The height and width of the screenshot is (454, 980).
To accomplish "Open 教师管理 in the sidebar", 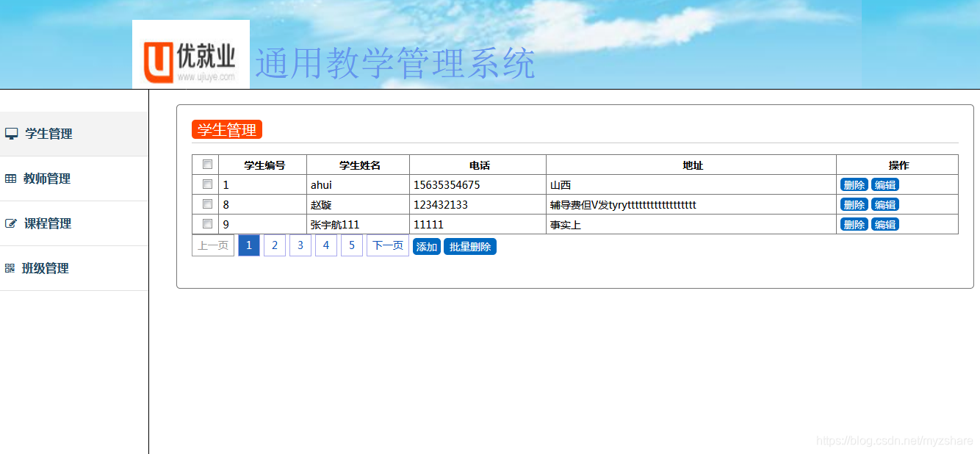I will click(73, 179).
